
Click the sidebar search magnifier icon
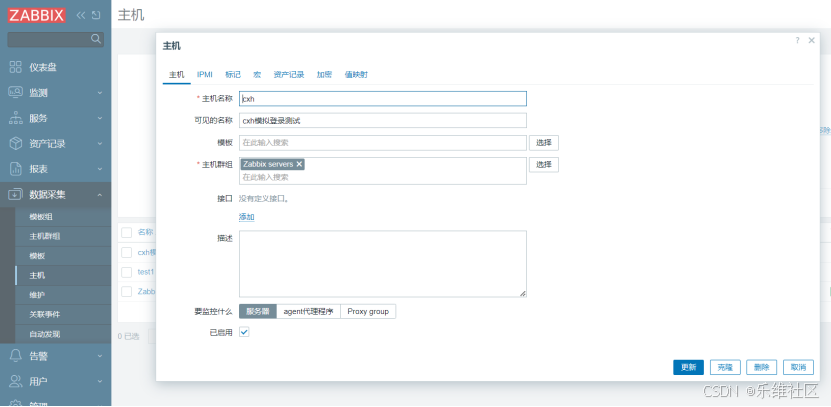pos(96,39)
